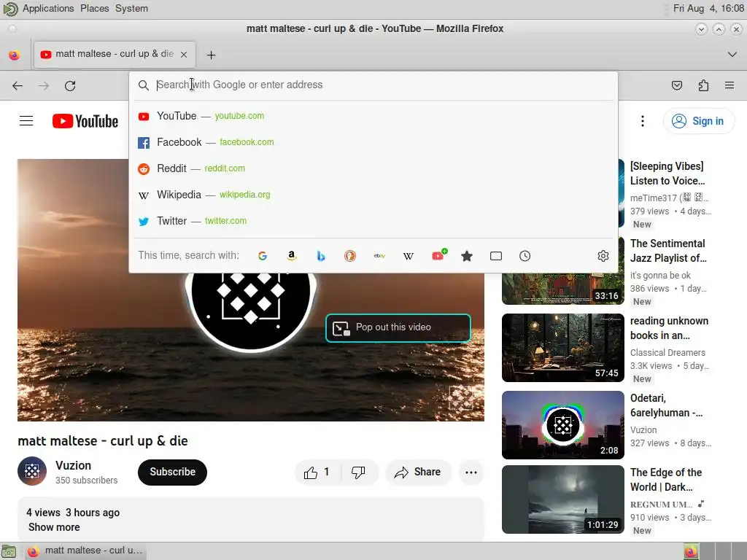The image size is (747, 560).
Task: Save page to Pocket icon
Action: click(x=676, y=86)
